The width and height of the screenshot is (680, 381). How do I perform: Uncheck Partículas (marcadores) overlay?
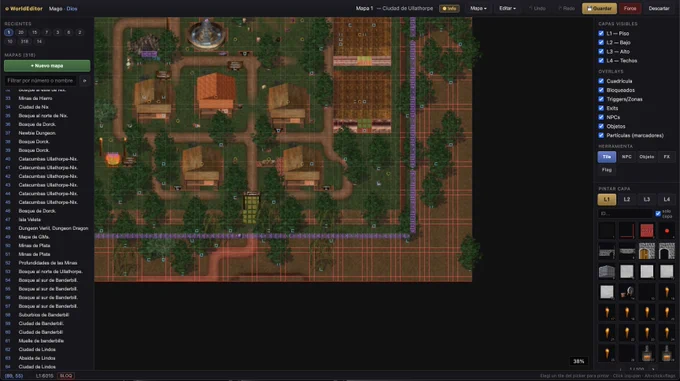click(601, 136)
